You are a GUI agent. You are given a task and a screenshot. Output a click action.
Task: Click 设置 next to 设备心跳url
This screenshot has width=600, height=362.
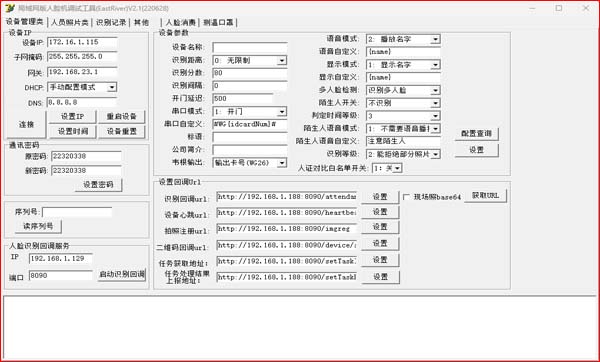click(x=380, y=212)
